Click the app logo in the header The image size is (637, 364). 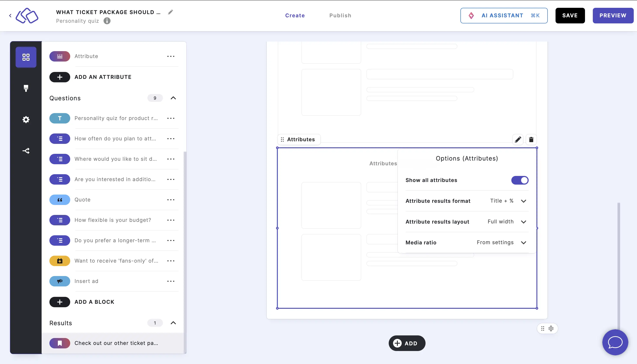click(x=27, y=16)
